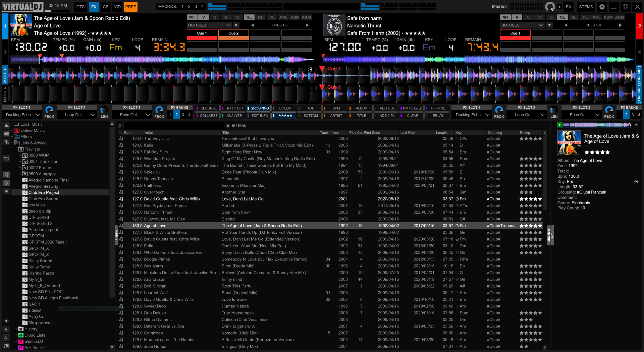The width and height of the screenshot is (644, 352).
Task: Switch to right deck FX bank 1
Action: [x=620, y=115]
